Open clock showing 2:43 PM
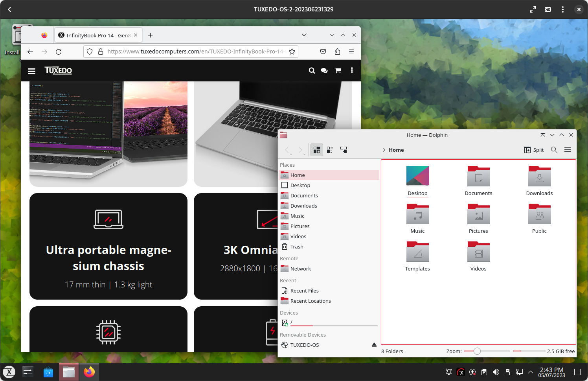This screenshot has width=588, height=381. (x=551, y=372)
